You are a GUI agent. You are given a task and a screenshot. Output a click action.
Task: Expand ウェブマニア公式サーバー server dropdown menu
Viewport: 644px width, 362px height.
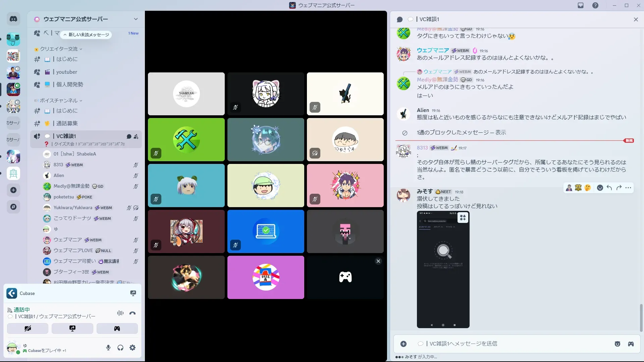coord(136,19)
